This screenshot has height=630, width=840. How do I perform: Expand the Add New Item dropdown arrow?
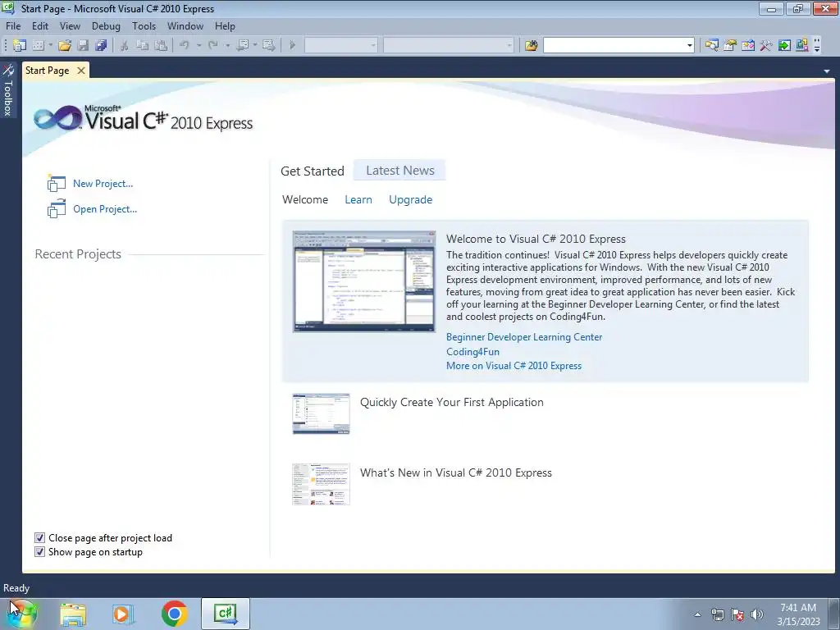tap(50, 46)
